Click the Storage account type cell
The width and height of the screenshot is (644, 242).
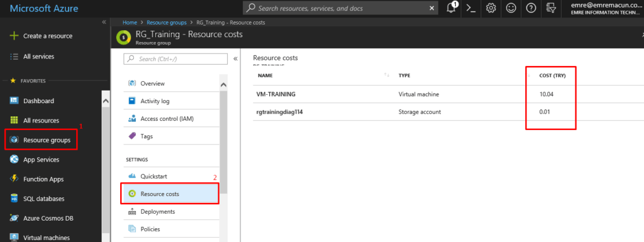[419, 111]
